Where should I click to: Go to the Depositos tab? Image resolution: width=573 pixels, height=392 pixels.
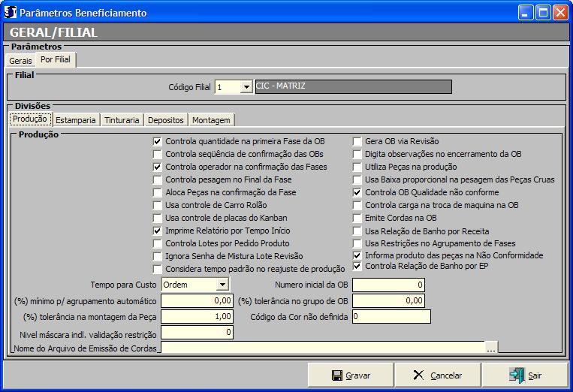tap(165, 120)
